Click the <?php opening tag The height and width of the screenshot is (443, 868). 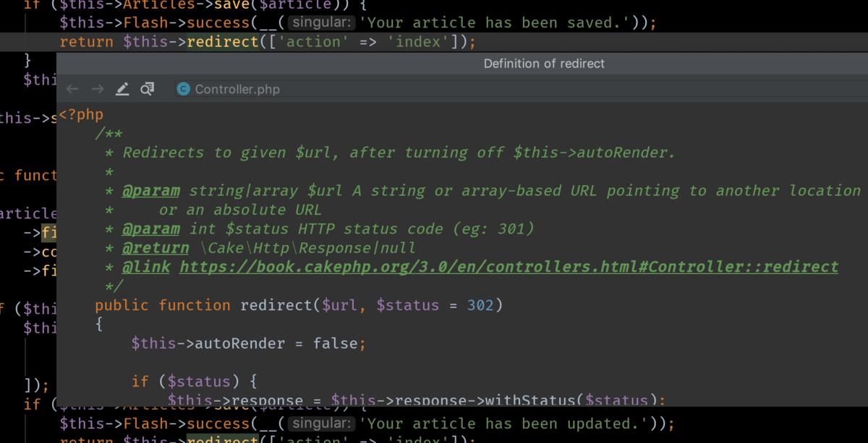pos(81,115)
